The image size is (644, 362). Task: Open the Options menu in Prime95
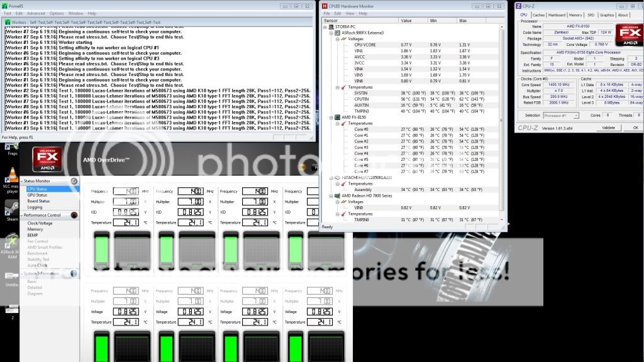57,14
